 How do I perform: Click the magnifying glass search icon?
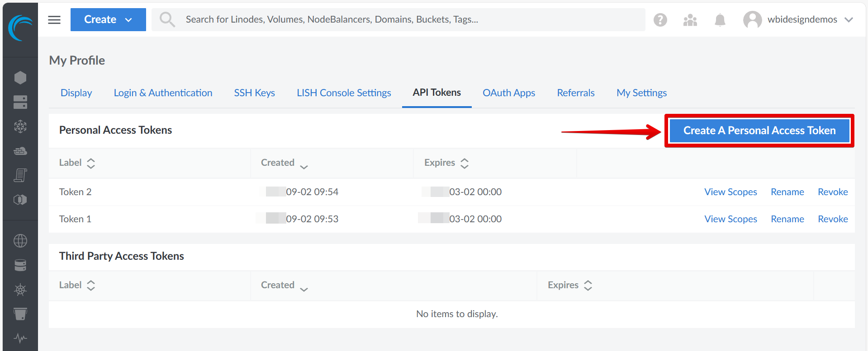tap(167, 19)
